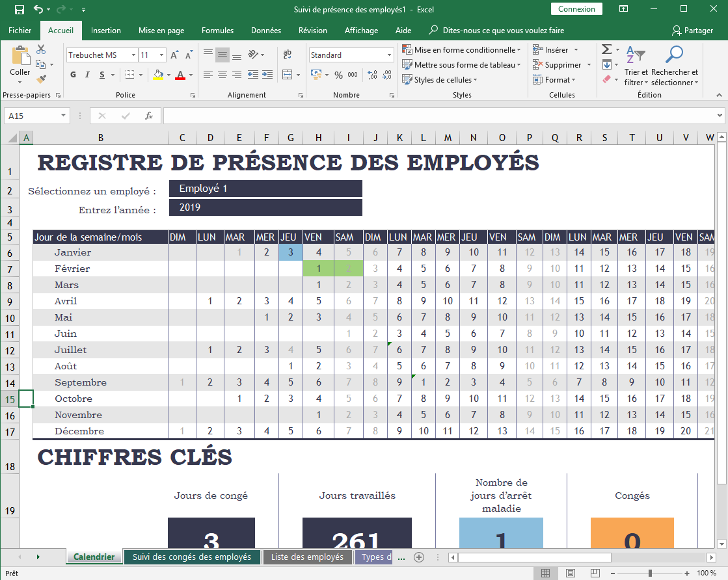Merge and center the selected cells

click(288, 75)
